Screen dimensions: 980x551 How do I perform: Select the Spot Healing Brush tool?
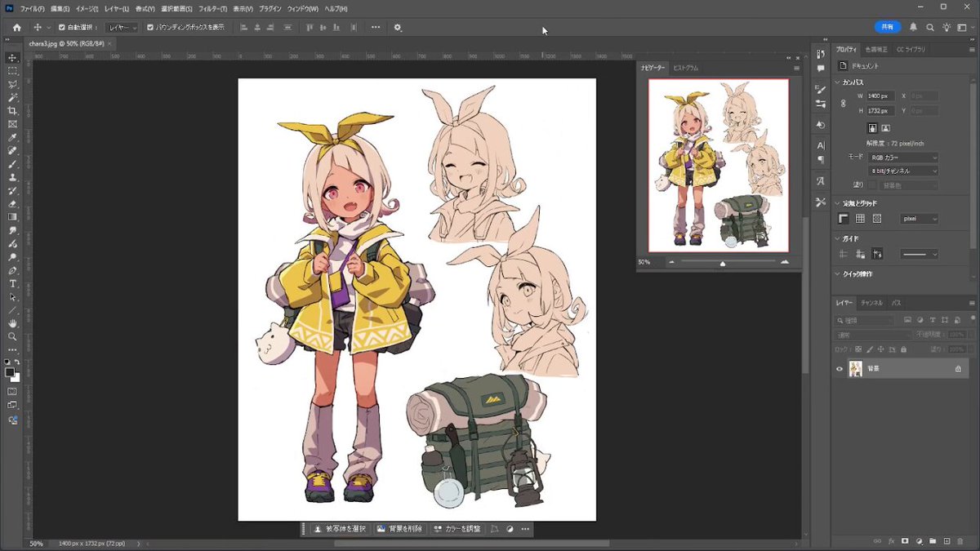coord(12,150)
